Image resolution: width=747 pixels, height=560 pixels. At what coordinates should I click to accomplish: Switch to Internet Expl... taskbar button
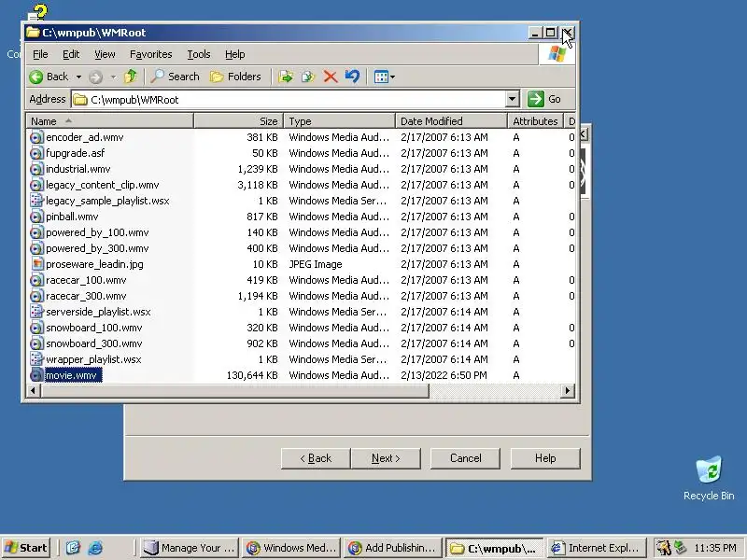click(597, 548)
